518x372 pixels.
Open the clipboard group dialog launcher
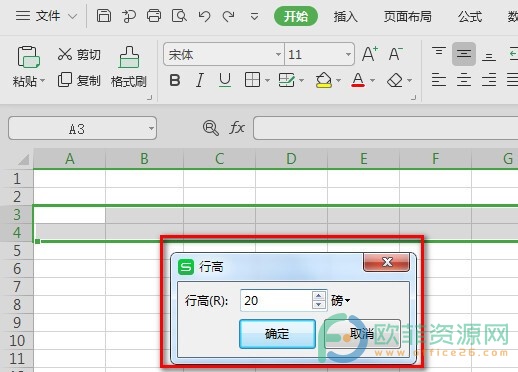coord(150,97)
